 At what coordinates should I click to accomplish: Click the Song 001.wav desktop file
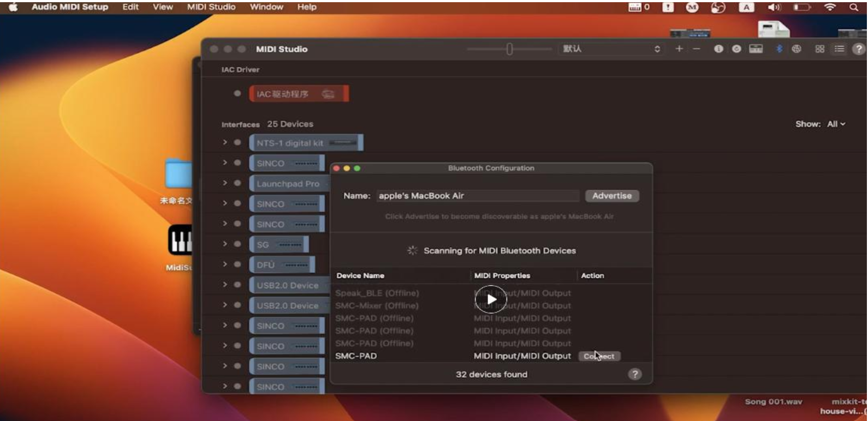774,402
